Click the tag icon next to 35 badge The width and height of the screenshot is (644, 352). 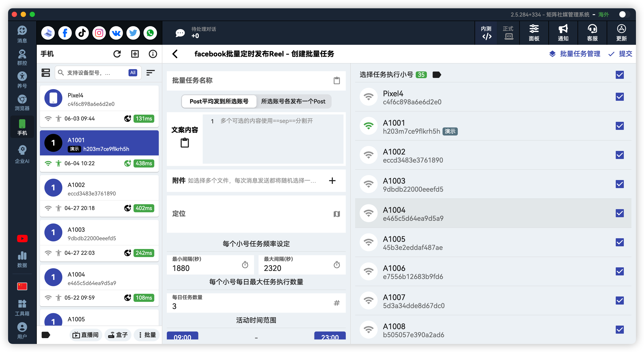pos(437,74)
